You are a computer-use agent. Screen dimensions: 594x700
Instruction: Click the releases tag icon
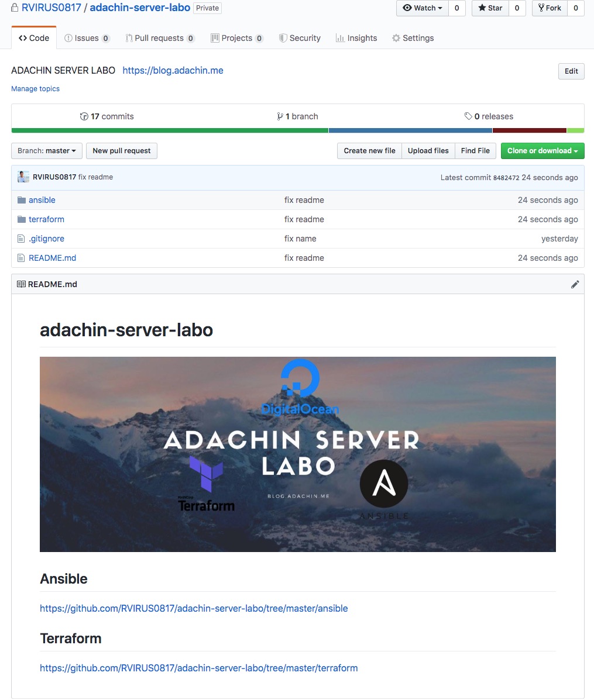(468, 116)
